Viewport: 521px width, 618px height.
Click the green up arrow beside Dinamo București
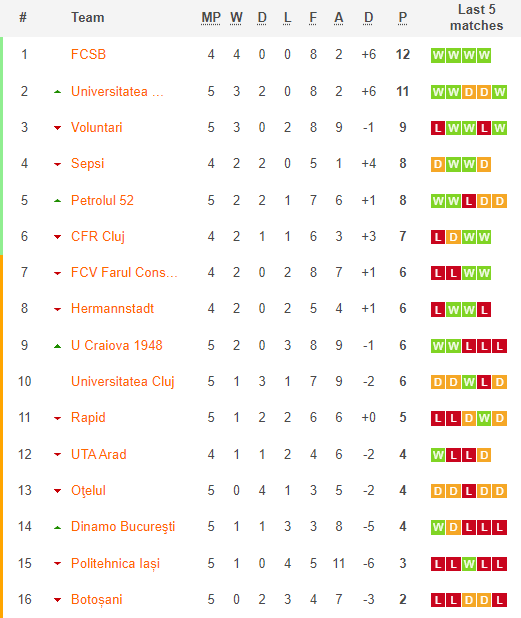58,527
